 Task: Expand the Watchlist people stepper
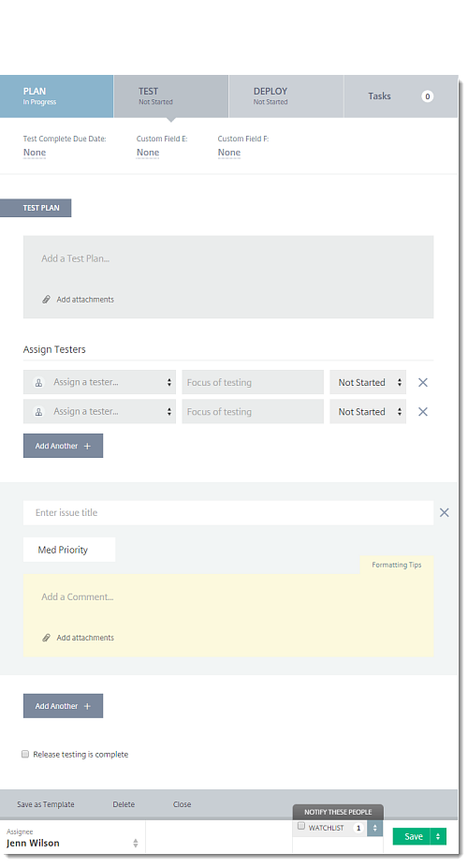pyautogui.click(x=374, y=828)
